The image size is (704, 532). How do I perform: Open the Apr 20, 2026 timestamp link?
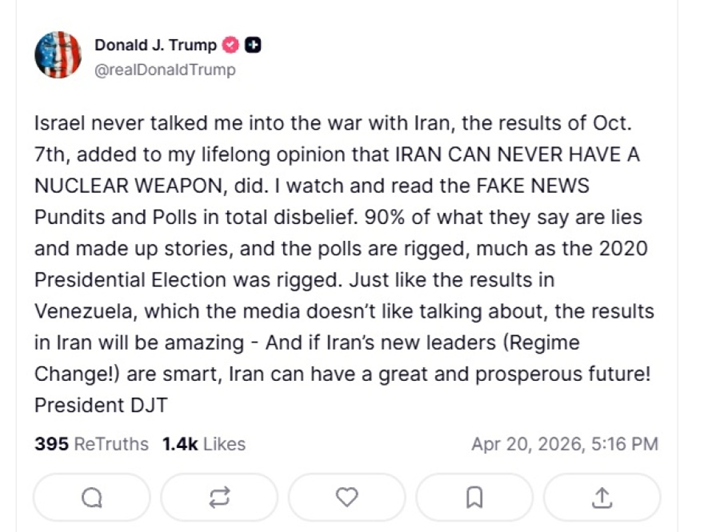pos(564,444)
